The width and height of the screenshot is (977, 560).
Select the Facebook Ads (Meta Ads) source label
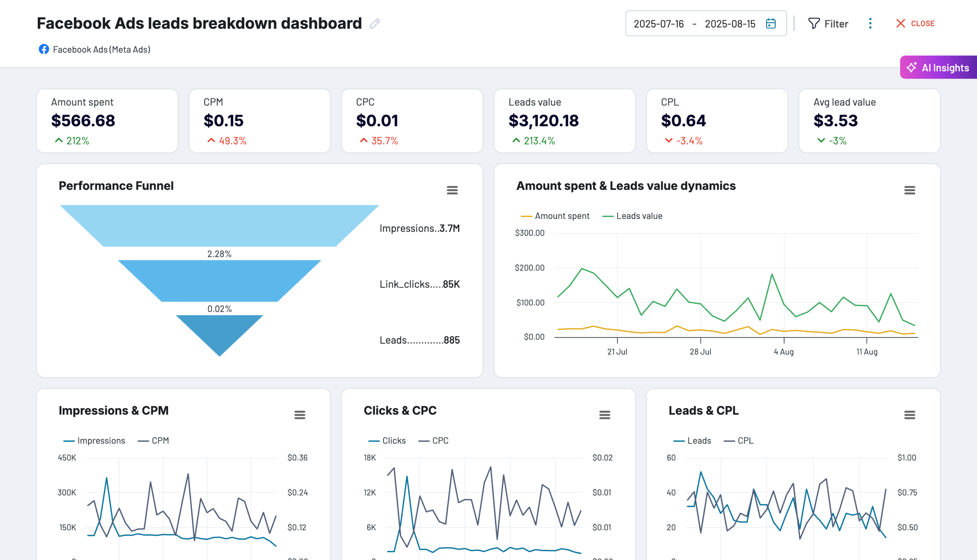point(102,49)
